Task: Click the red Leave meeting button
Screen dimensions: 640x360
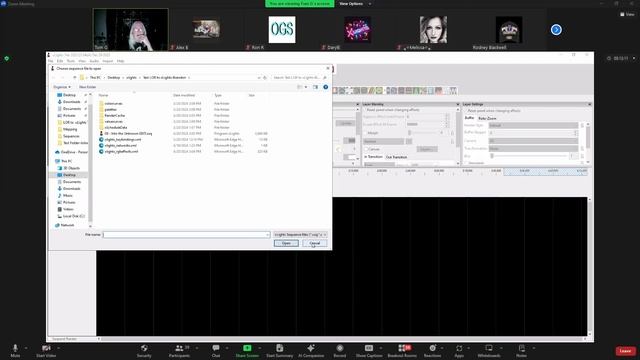Action: coord(625,351)
